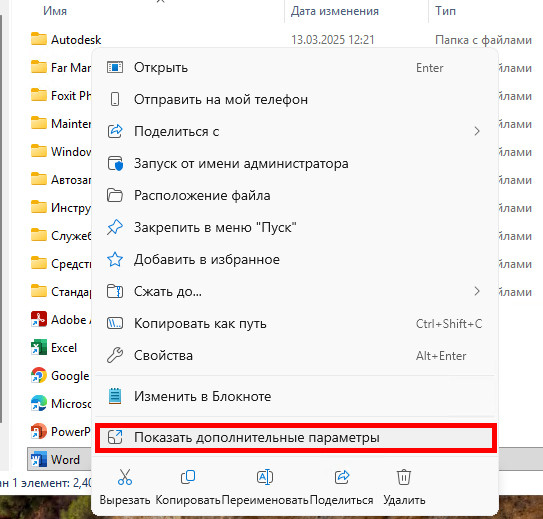Click the open icon beside 'Открыть'

(x=115, y=68)
